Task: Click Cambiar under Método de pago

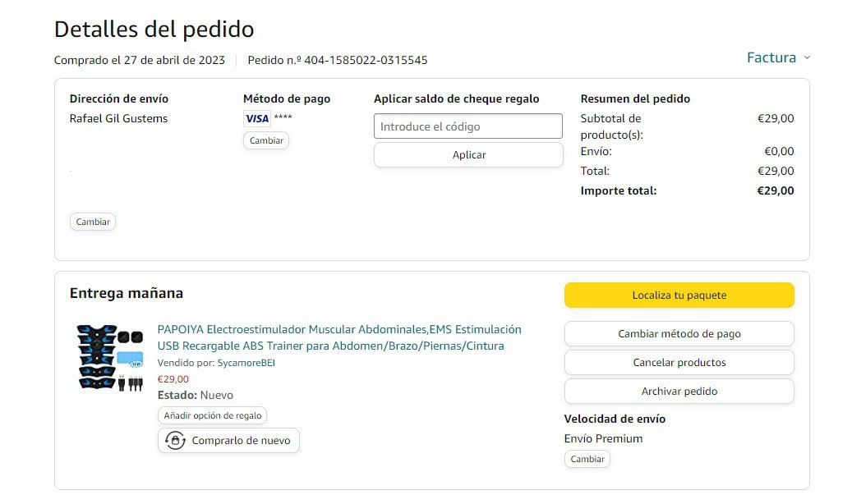Action: point(266,140)
